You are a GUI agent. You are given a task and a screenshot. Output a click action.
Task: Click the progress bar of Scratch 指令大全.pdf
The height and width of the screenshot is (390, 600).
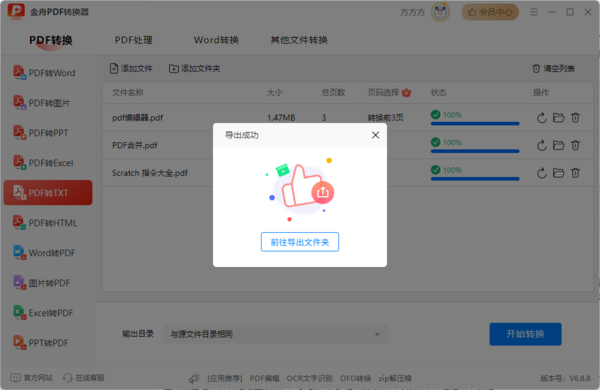(x=475, y=179)
